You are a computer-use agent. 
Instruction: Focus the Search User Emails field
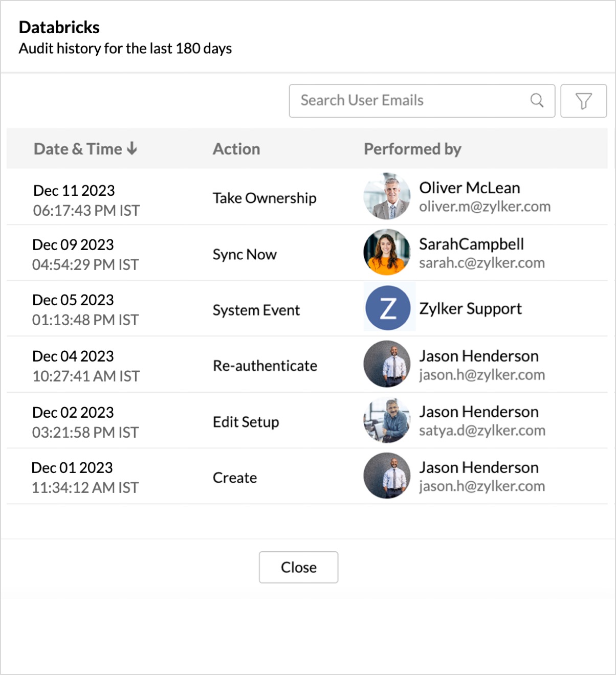click(x=422, y=101)
